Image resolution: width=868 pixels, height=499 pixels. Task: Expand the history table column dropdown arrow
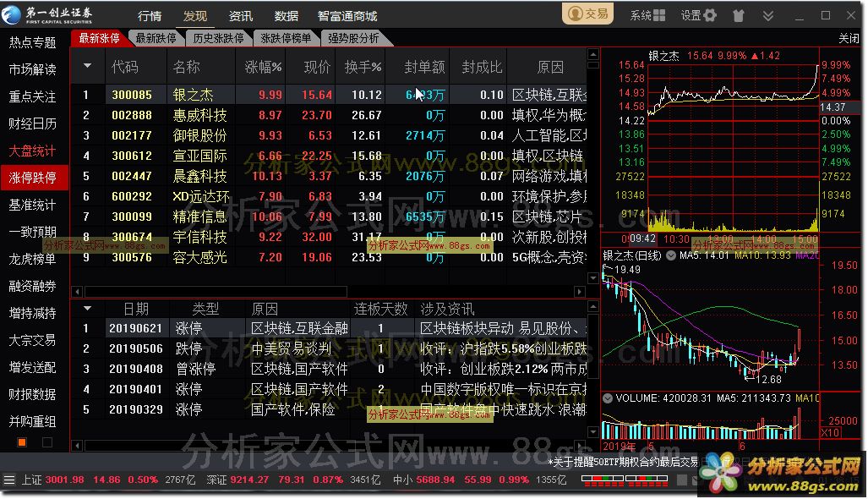87,309
